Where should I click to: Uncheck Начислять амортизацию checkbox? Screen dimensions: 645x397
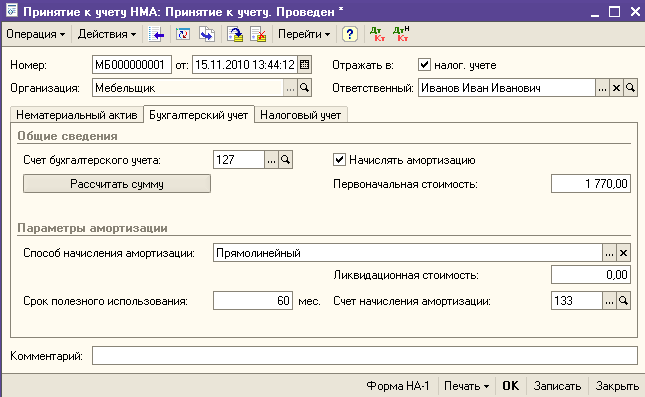(339, 160)
